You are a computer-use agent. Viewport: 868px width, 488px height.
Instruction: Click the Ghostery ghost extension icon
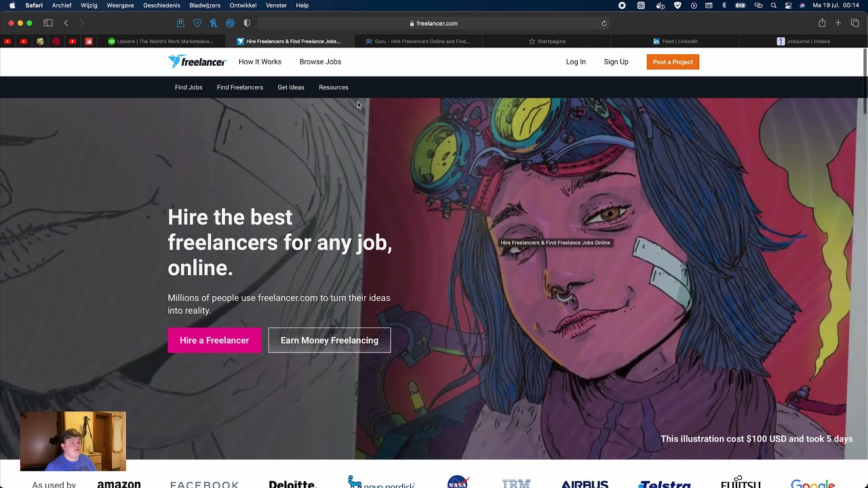[180, 23]
